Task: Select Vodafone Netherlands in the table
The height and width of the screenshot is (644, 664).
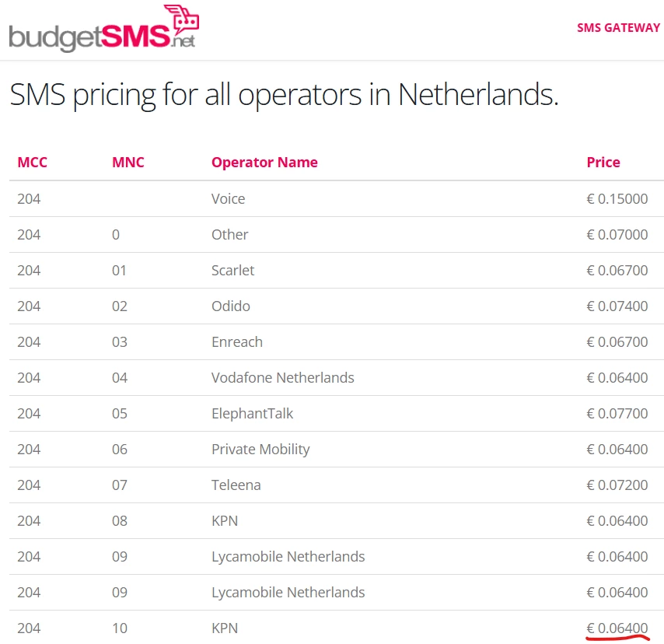Action: pos(283,377)
